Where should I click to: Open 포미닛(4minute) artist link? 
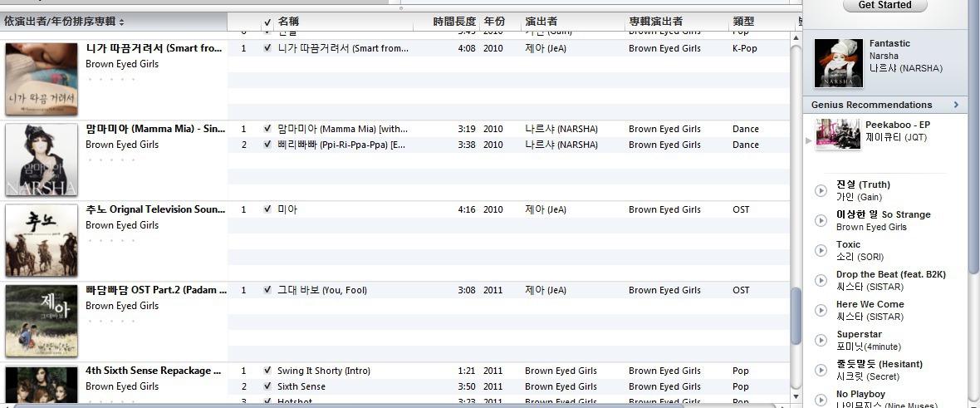click(868, 347)
